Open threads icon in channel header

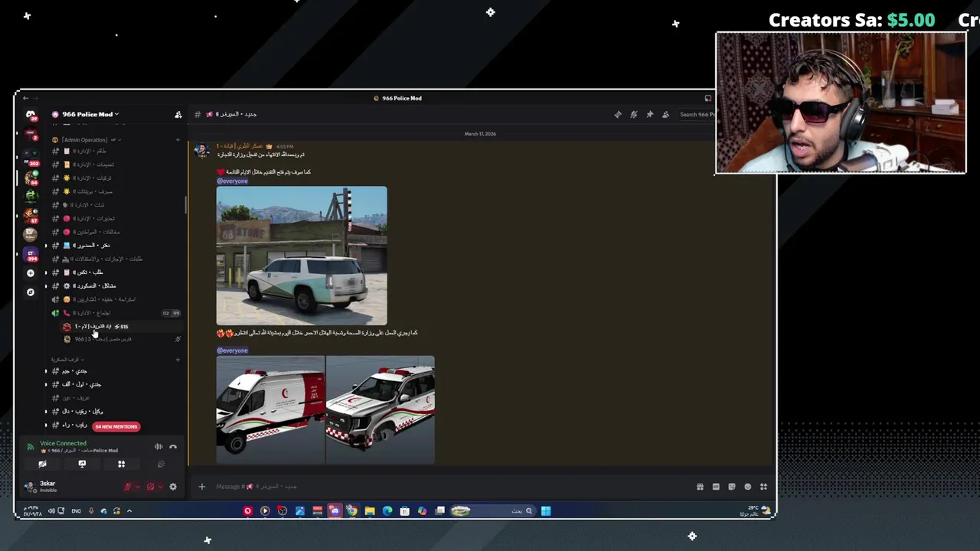[618, 115]
